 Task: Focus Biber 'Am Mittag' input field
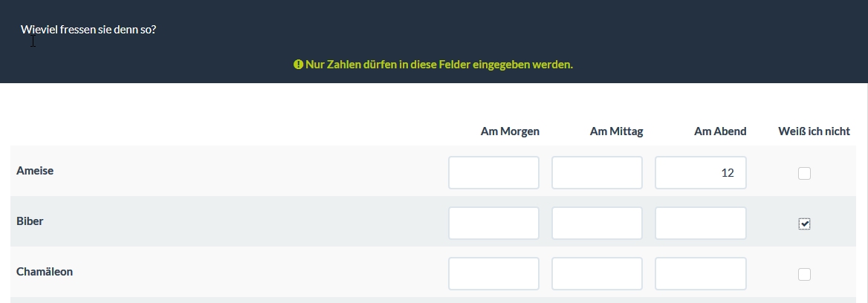597,224
